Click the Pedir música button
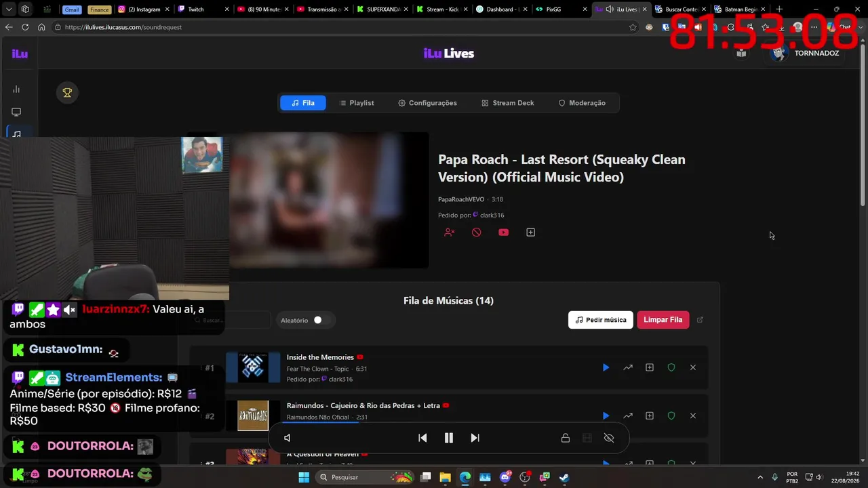Image resolution: width=868 pixels, height=488 pixels. point(601,320)
